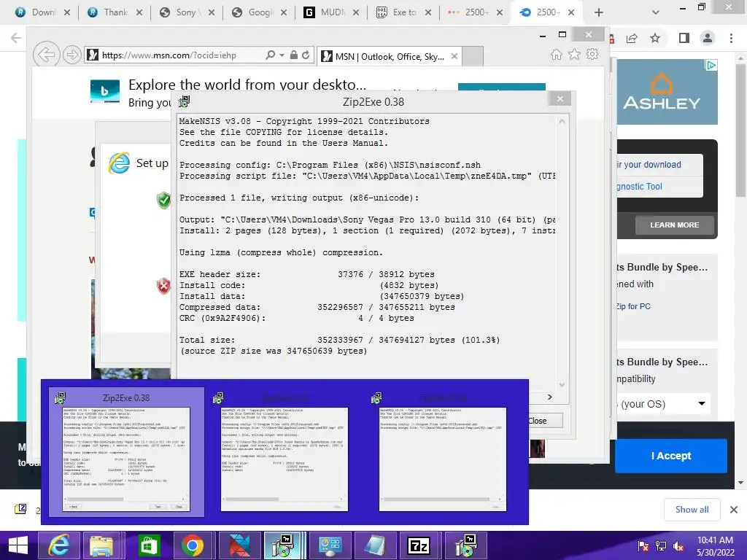Screen dimensions: 747x560
Task: Switch to the 'Sony' Chrome tab
Action: pyautogui.click(x=186, y=12)
